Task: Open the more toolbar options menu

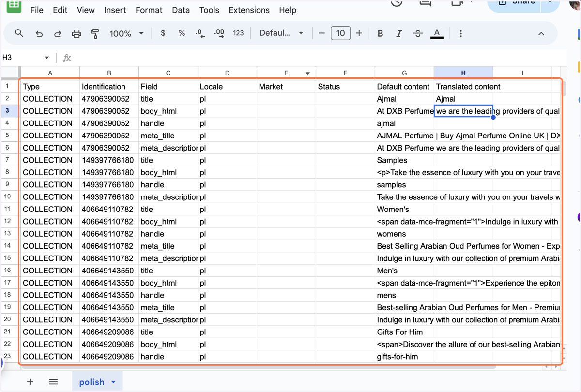Action: point(460,33)
